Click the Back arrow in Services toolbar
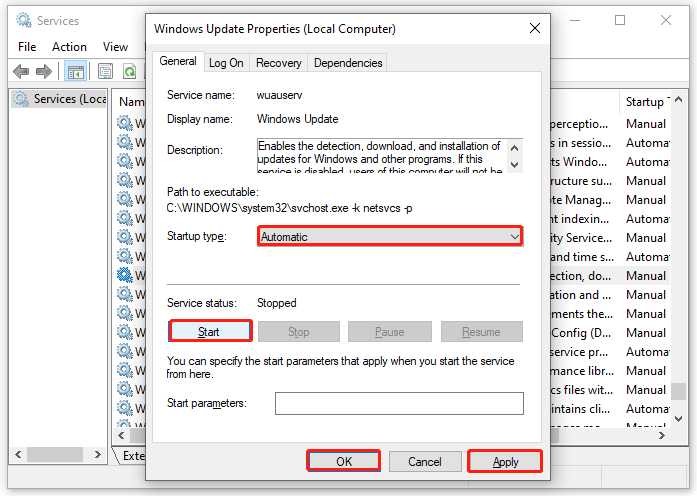Viewport: 697px width, 496px height. pos(21,71)
